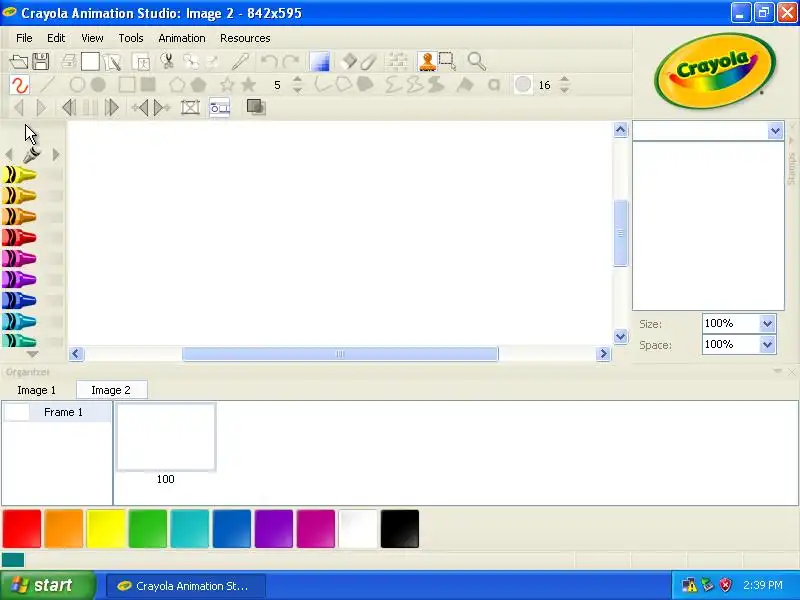Expand more crayons with the down arrow
800x600 pixels.
(32, 354)
